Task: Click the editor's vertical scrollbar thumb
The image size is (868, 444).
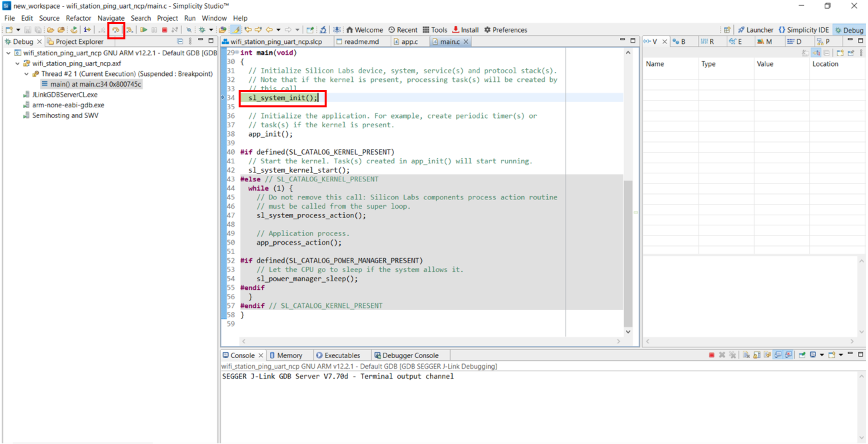Action: 627,253
